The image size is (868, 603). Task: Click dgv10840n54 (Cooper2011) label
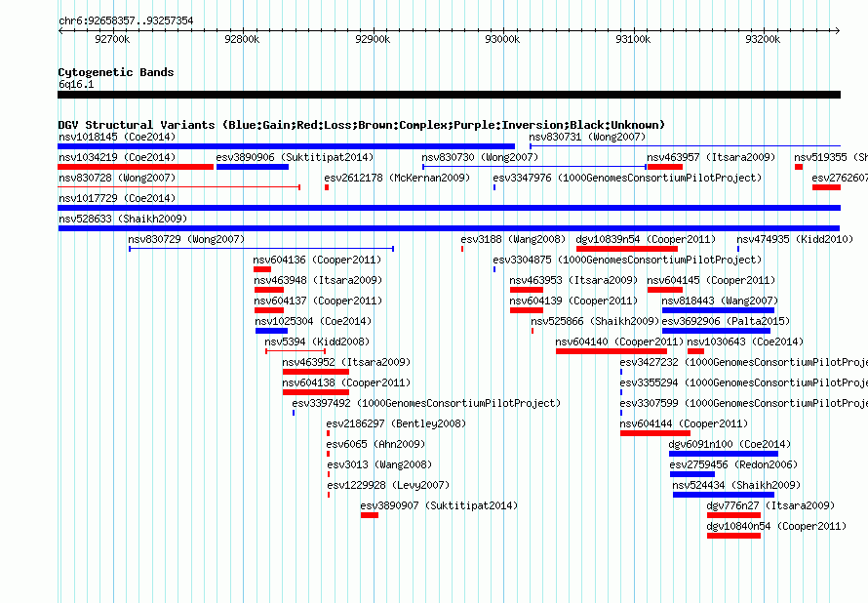(776, 526)
